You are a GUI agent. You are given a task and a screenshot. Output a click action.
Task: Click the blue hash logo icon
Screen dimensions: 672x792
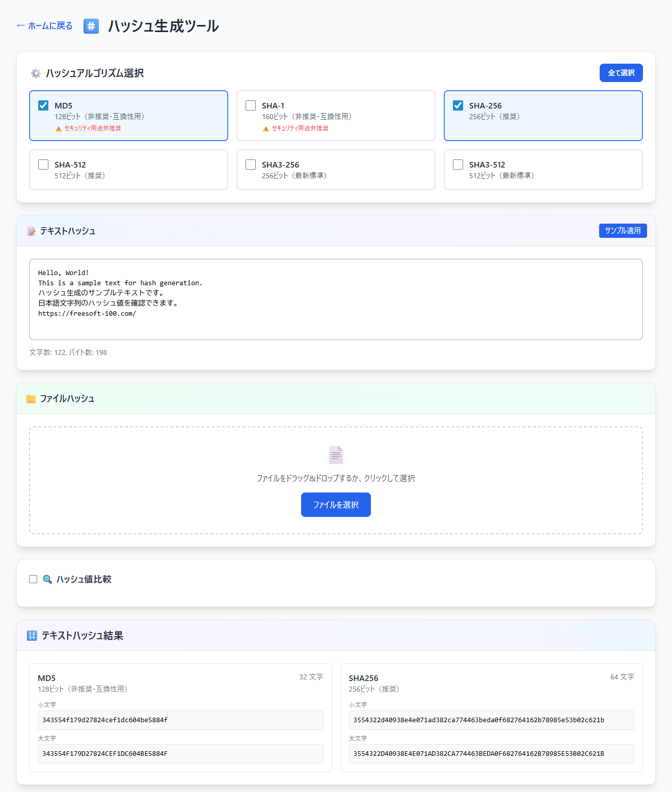tap(91, 26)
